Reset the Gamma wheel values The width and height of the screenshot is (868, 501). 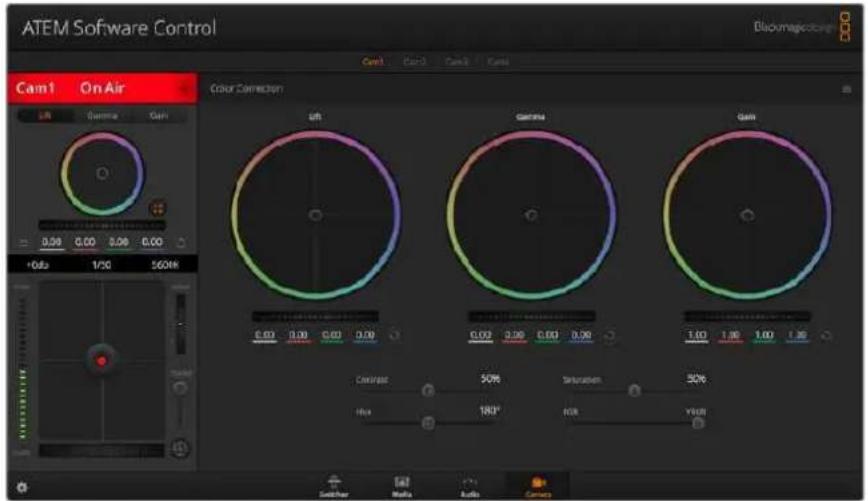point(609,335)
